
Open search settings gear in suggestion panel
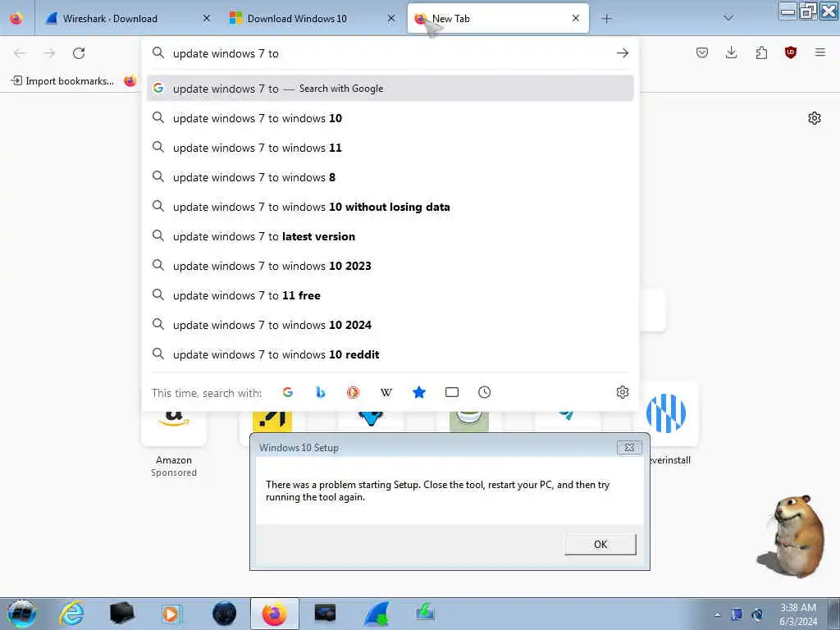tap(622, 392)
